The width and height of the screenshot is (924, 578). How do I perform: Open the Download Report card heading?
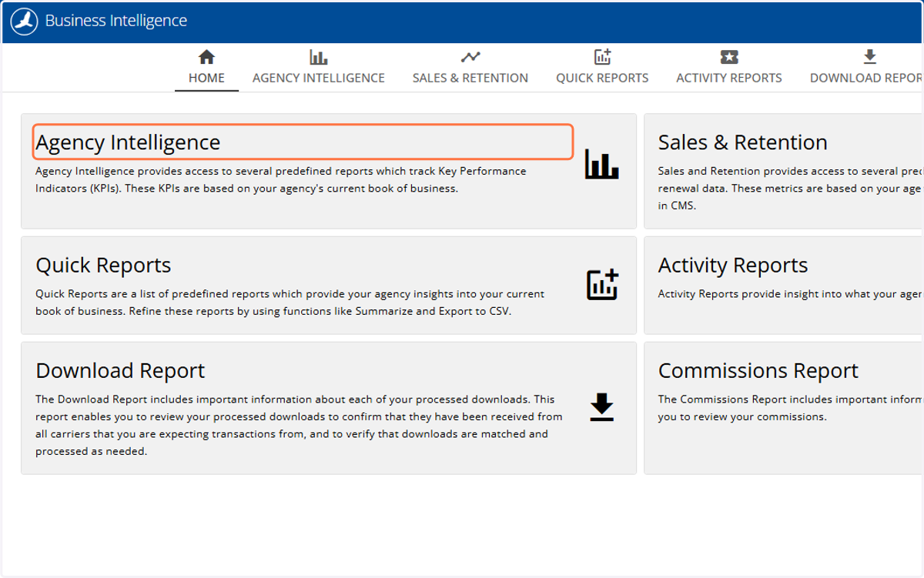120,371
